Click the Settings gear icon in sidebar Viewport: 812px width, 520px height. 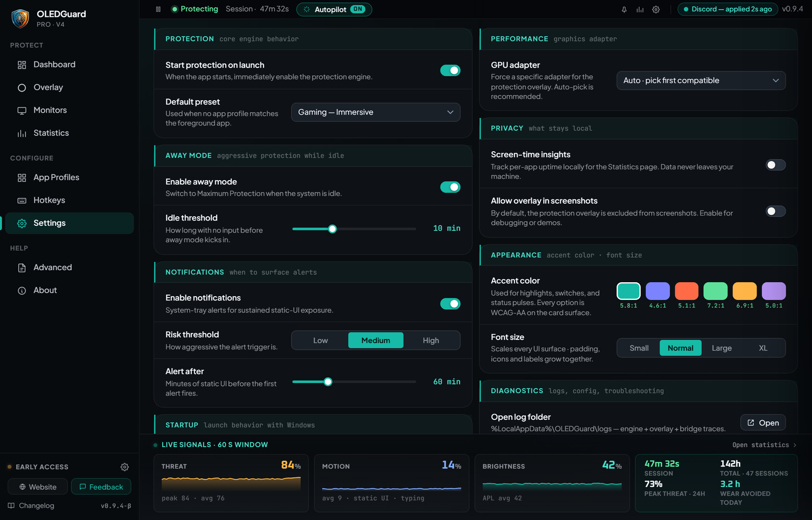click(x=22, y=223)
